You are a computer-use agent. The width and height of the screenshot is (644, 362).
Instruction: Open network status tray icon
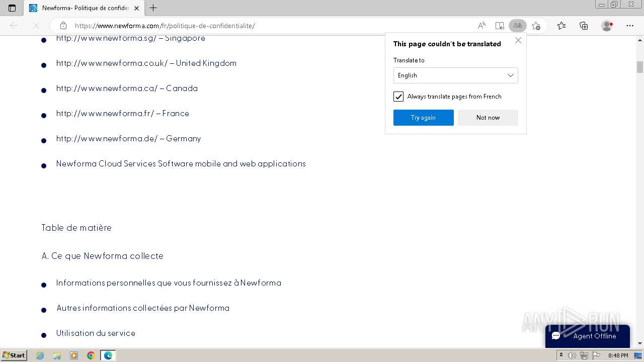coord(584,355)
